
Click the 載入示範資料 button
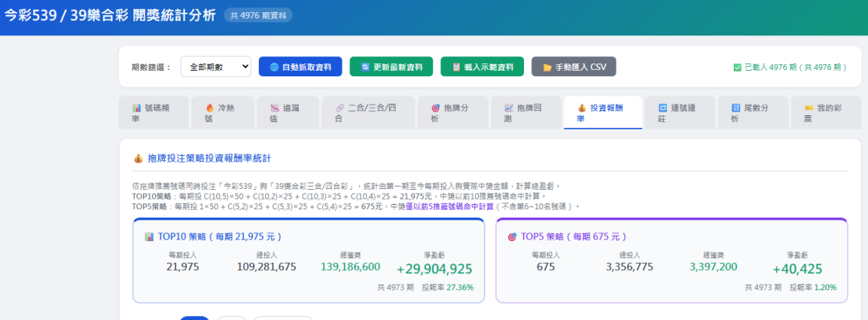point(482,67)
